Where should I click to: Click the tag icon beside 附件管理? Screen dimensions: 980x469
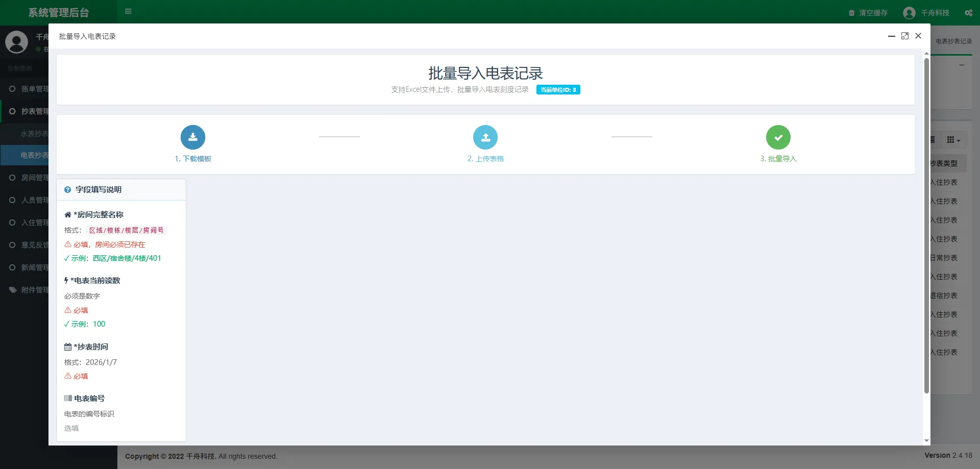coord(13,289)
